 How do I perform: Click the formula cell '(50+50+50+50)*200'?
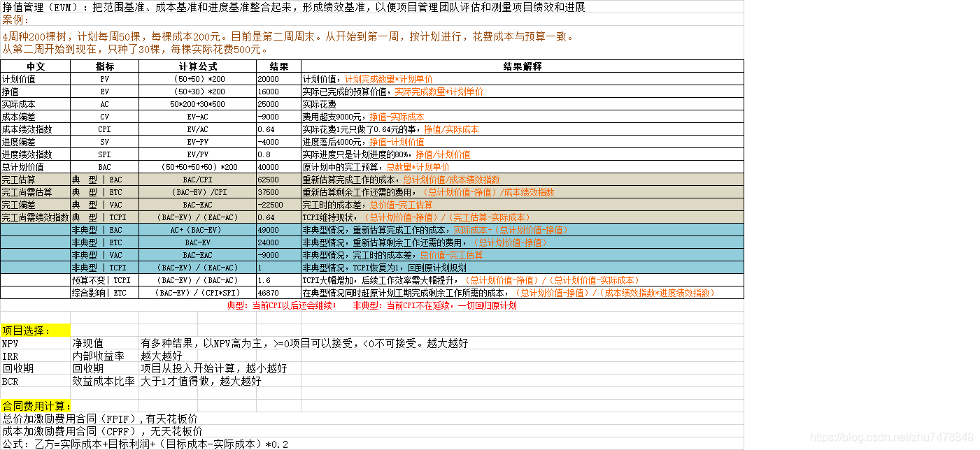coord(198,167)
